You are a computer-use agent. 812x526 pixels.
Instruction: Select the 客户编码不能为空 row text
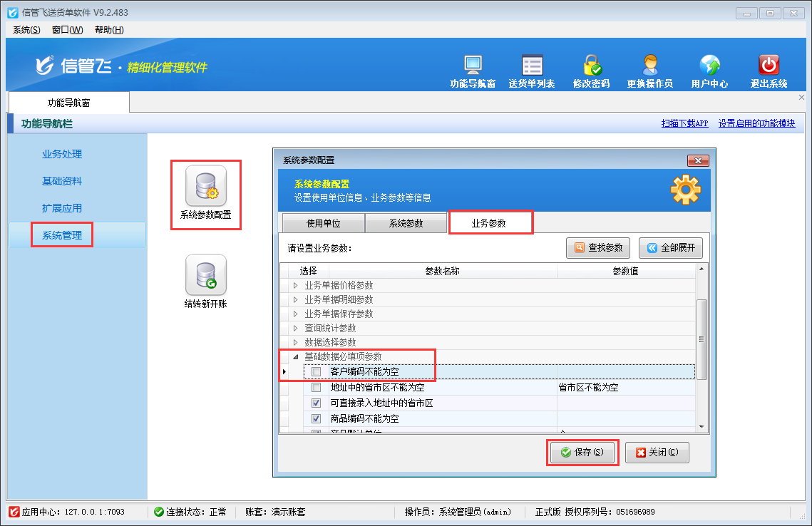coord(364,372)
